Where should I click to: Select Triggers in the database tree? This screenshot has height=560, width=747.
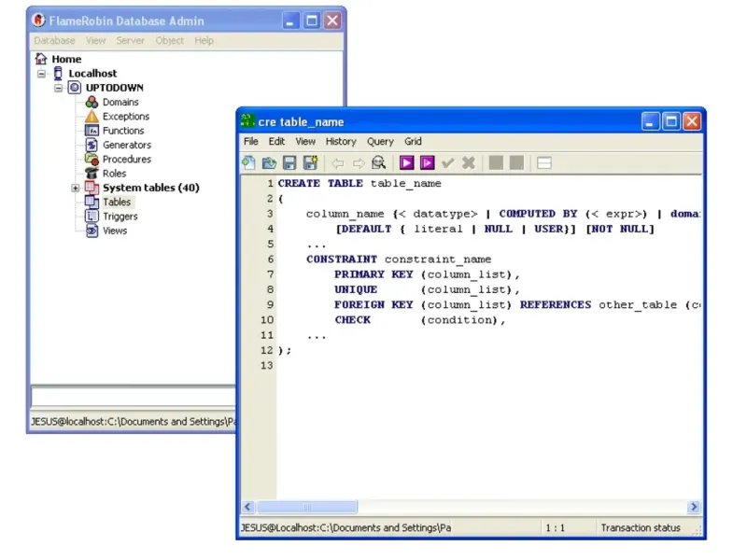point(120,217)
